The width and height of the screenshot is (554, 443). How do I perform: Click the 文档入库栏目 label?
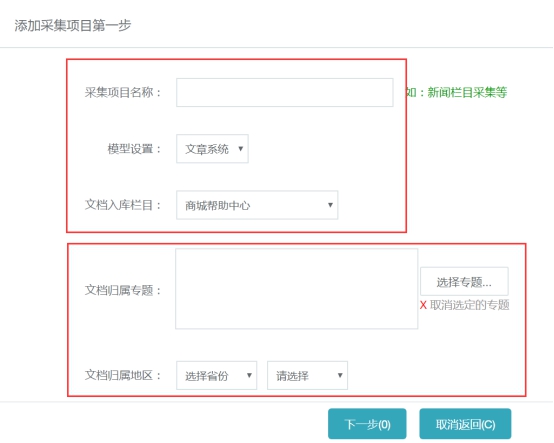123,205
